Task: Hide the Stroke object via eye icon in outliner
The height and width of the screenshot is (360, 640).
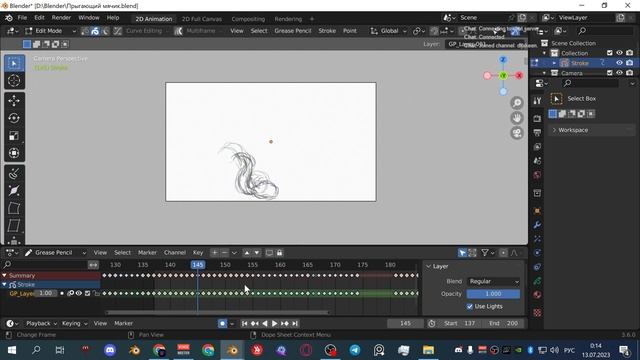Action: [619, 63]
